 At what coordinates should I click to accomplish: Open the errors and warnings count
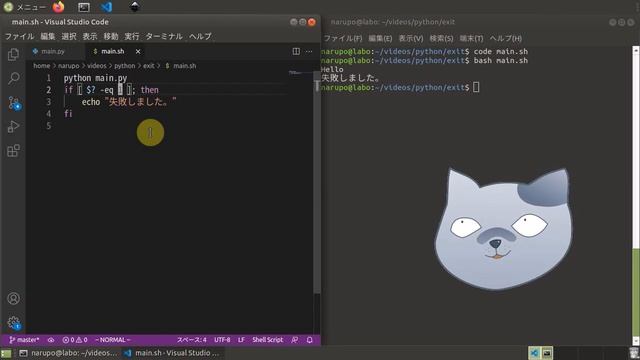[x=75, y=340]
